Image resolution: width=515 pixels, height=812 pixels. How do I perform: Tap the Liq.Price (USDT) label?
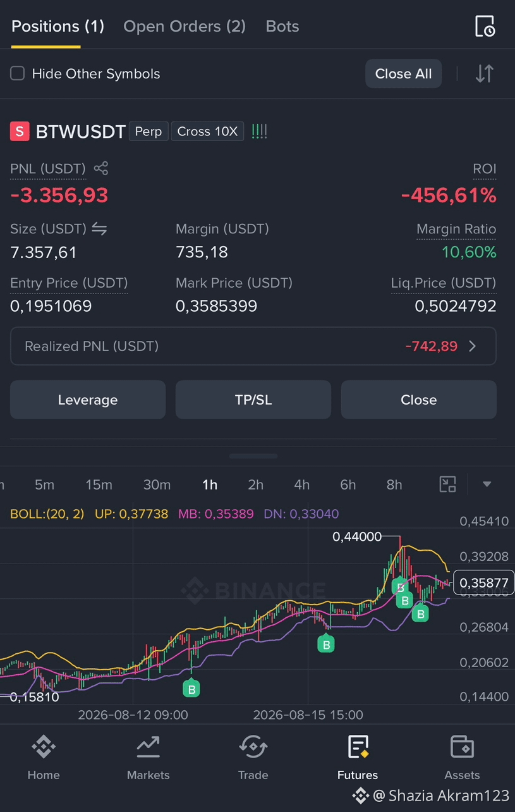pos(444,283)
